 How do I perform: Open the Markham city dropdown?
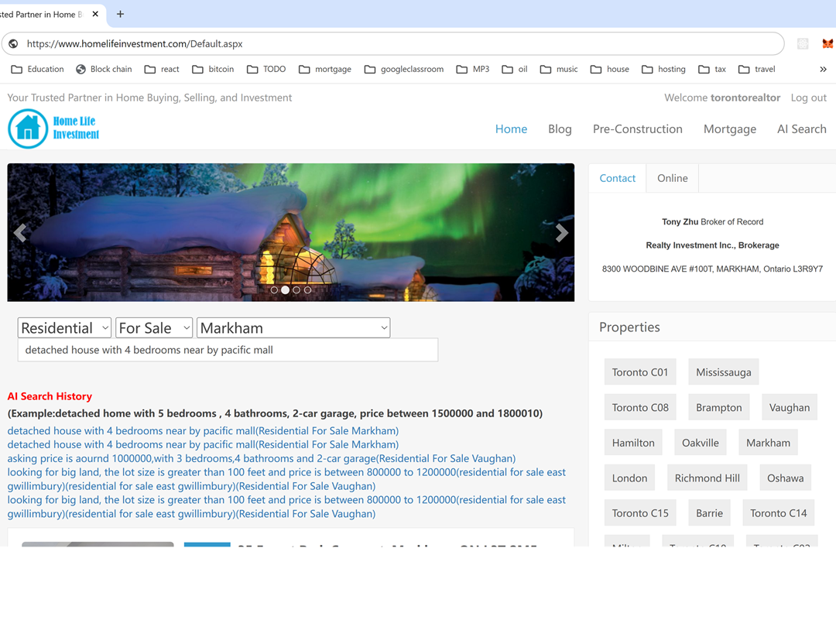293,328
